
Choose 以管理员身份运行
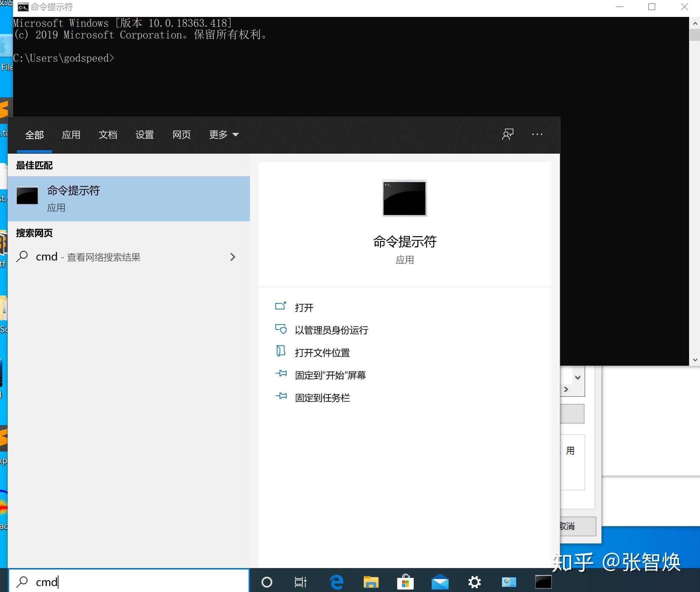(x=332, y=330)
